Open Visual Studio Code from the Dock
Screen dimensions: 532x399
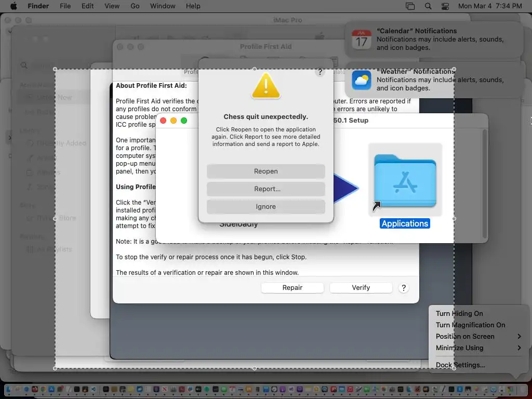pos(93,389)
